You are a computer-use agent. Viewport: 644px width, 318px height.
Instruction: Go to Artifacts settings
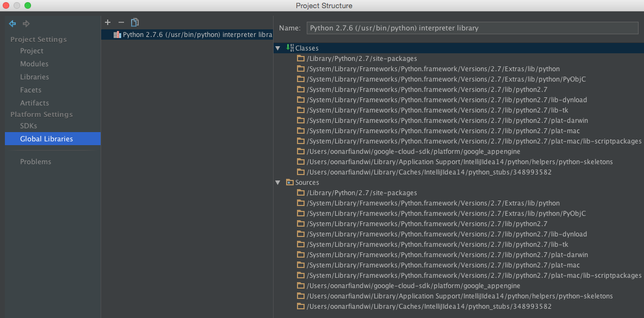pyautogui.click(x=34, y=103)
